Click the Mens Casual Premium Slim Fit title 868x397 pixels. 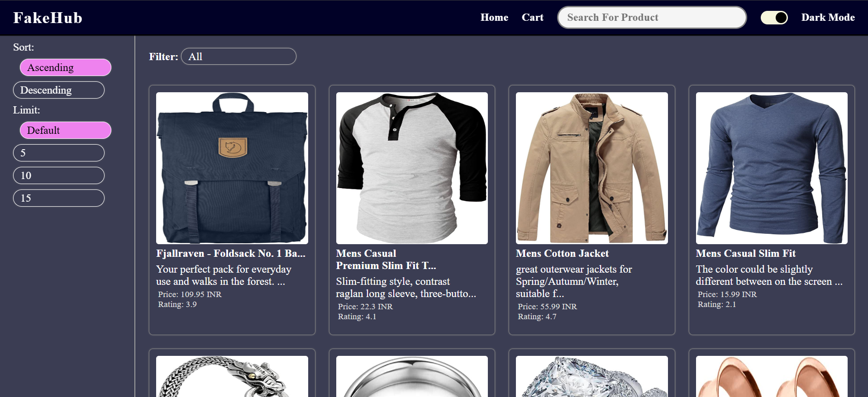pos(386,260)
